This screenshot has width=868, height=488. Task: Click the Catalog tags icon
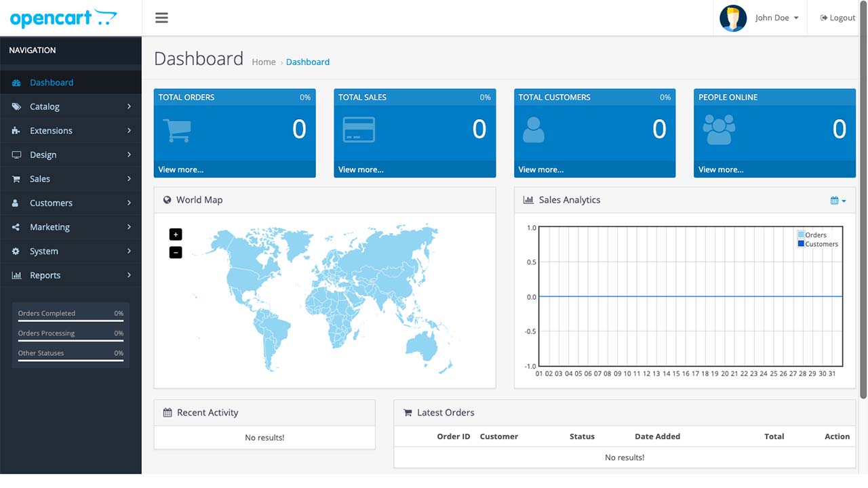(16, 106)
